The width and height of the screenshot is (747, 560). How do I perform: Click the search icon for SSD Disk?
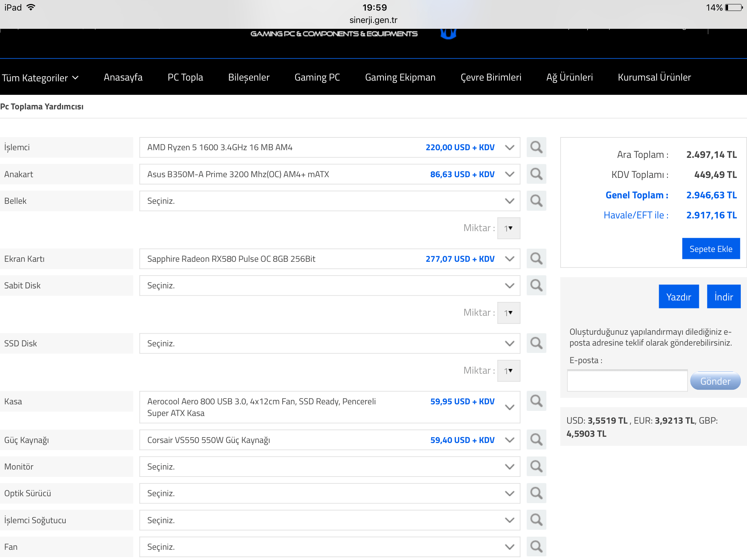536,343
